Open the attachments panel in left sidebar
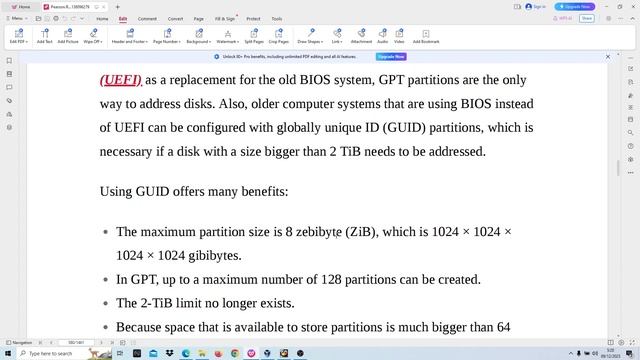 9,100
